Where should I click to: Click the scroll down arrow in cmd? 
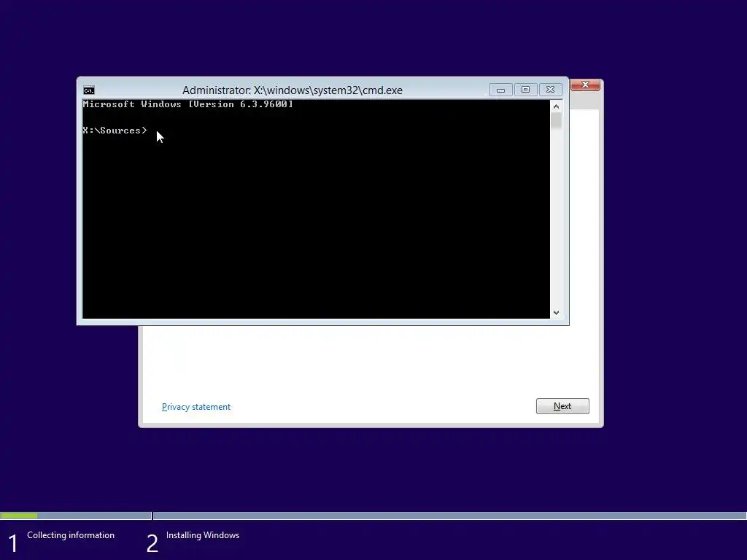[x=556, y=313]
